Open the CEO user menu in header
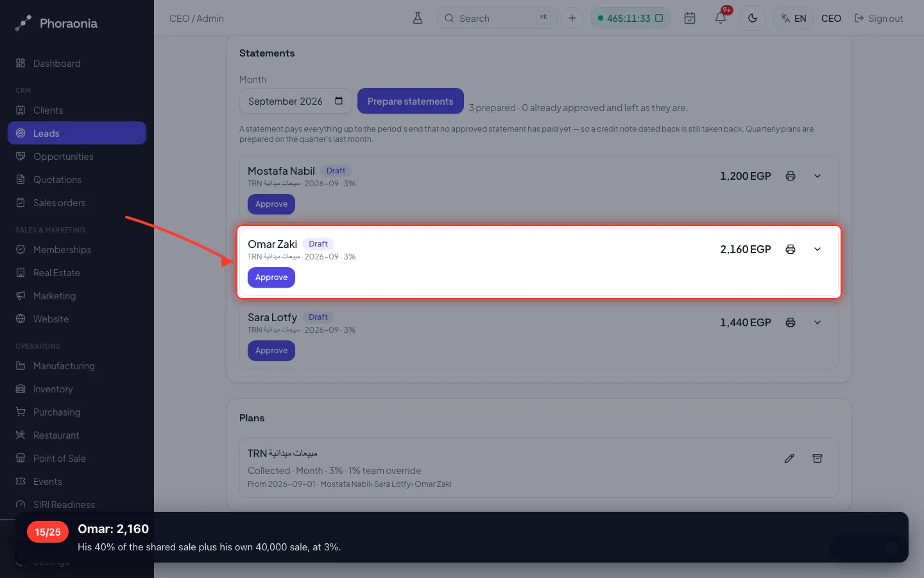This screenshot has width=924, height=578. pyautogui.click(x=831, y=18)
